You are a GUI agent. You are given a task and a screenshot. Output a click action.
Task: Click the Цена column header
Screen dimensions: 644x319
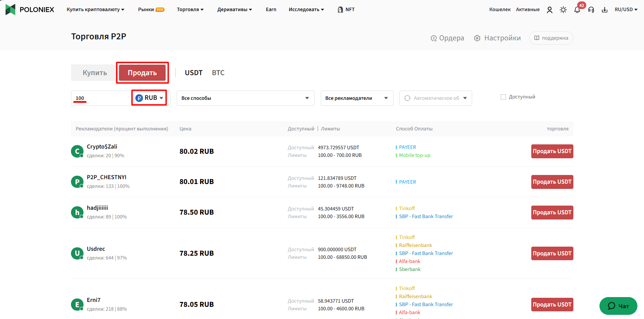point(185,129)
